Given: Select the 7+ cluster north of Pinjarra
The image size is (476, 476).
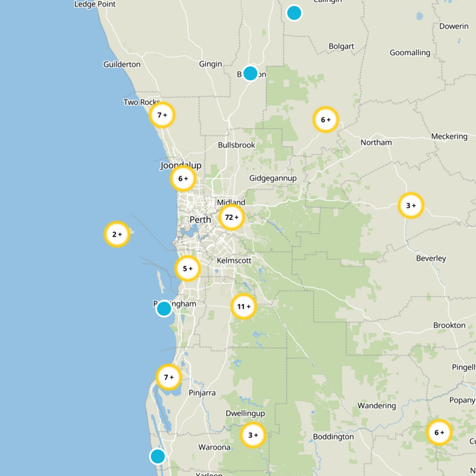Looking at the screenshot, I should pos(167,376).
